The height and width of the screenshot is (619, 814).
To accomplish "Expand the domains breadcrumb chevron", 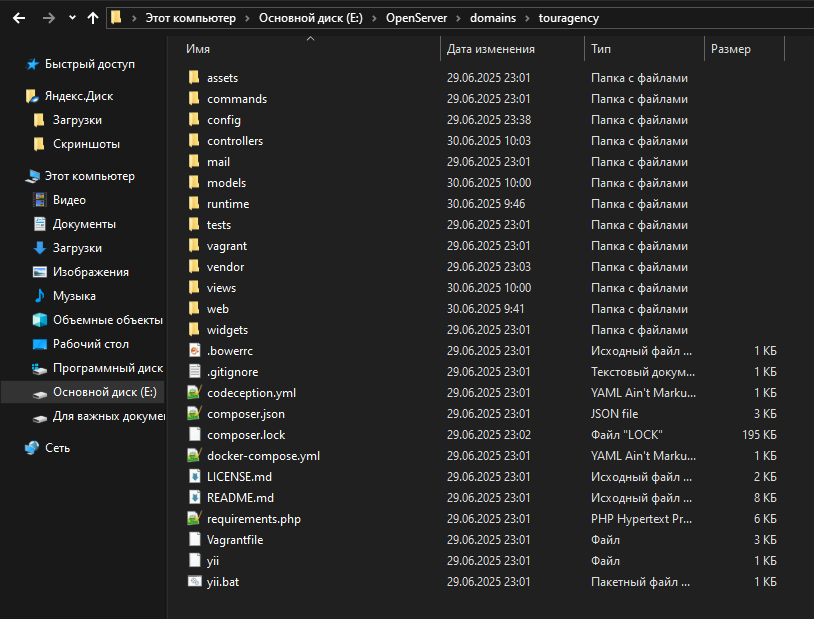I will [x=527, y=19].
